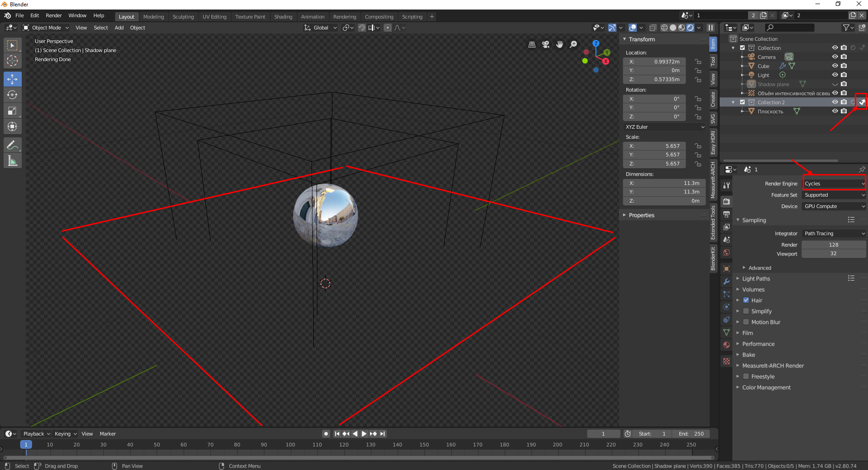Select the Transform tool
Screen dimensions: 868x470
coord(12,127)
